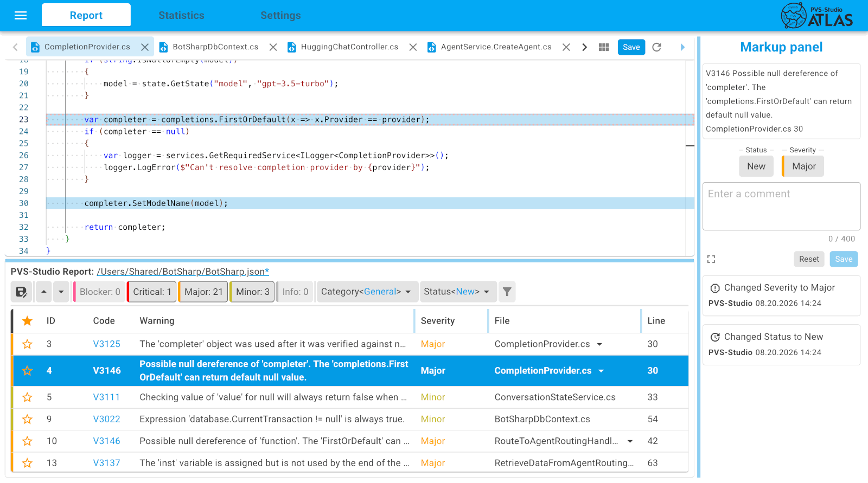
Task: Go to previous warning with up arrow
Action: click(44, 292)
